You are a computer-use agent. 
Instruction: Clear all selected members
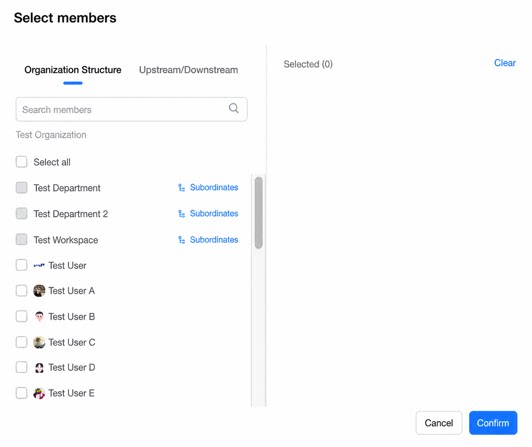point(505,63)
